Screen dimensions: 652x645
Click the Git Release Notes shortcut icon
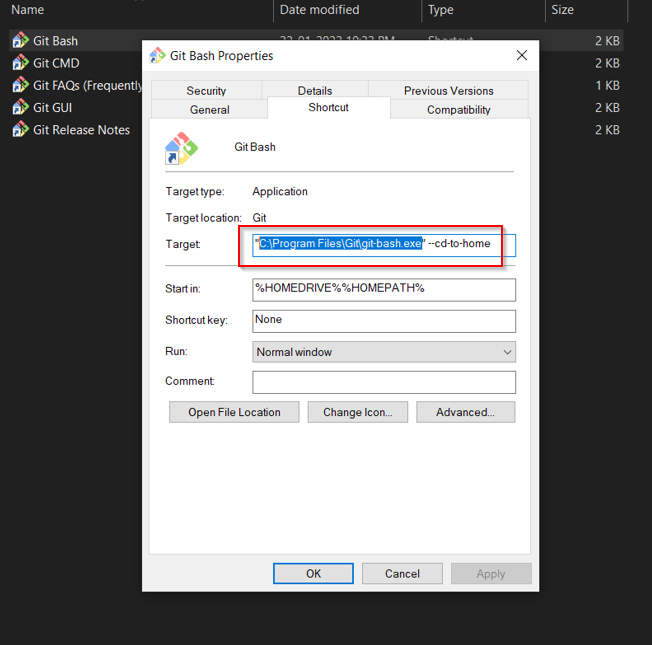click(20, 129)
